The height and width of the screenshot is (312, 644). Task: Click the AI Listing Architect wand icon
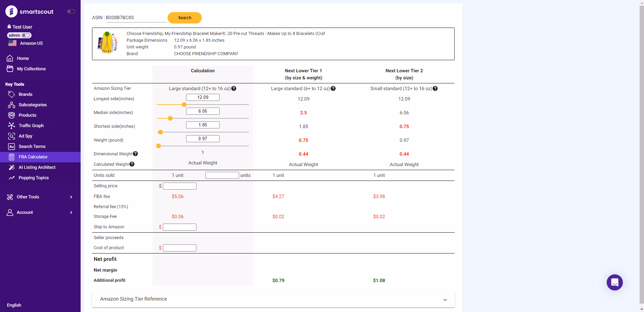[x=11, y=167]
